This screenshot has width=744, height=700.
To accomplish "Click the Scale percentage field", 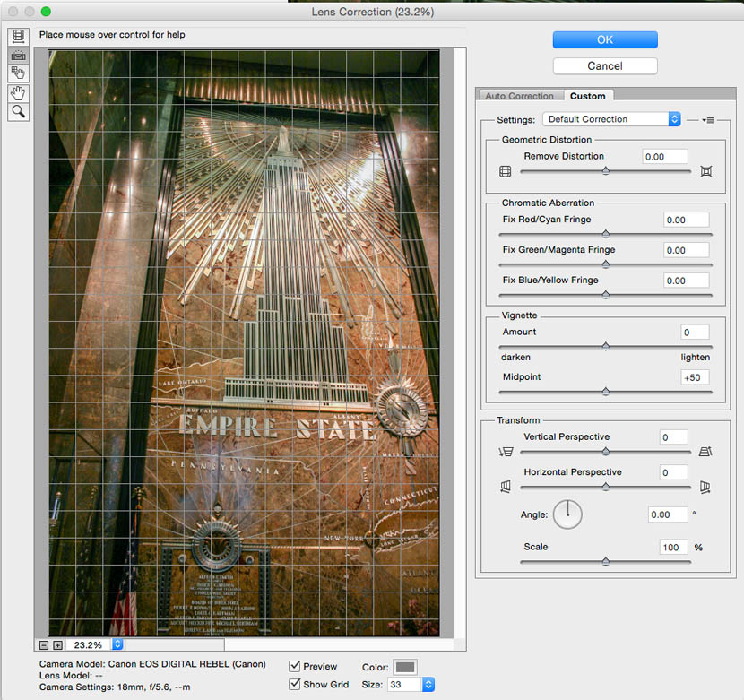I will 673,548.
